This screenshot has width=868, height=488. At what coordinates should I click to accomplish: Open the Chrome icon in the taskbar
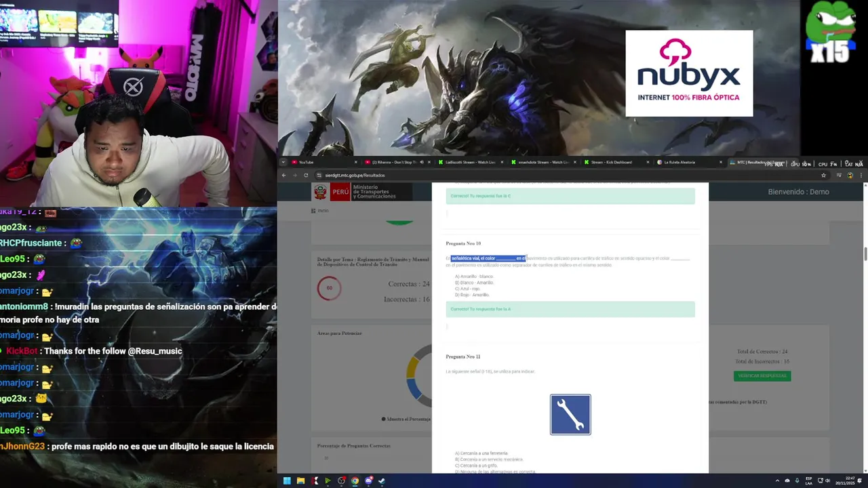tap(355, 481)
